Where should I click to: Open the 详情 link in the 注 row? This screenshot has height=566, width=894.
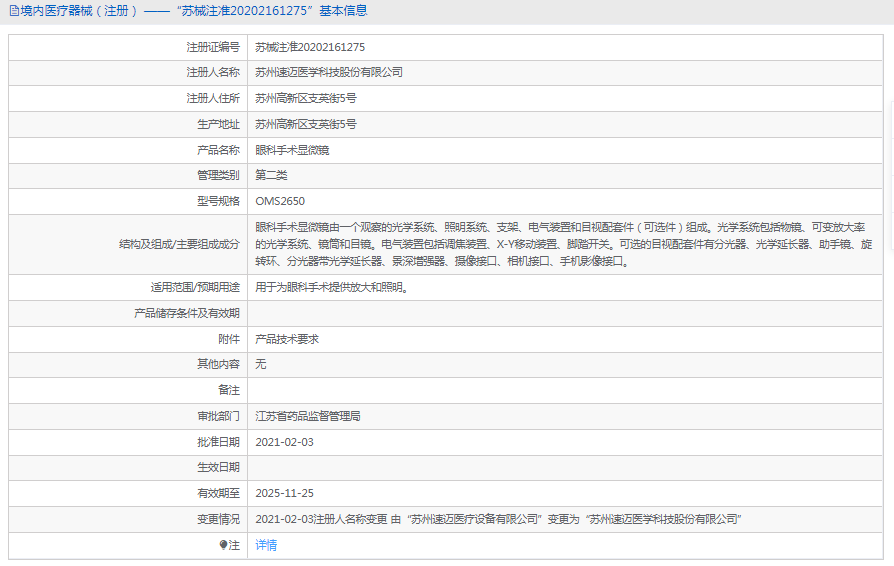[x=266, y=545]
